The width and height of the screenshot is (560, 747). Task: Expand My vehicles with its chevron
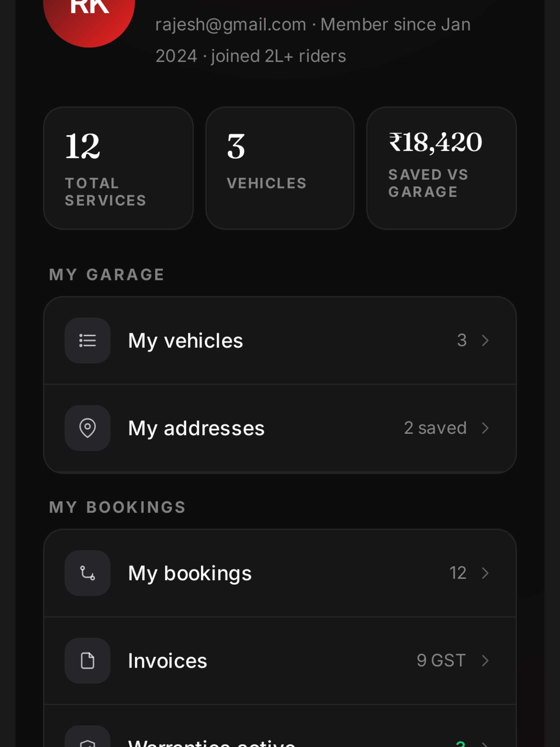[485, 340]
